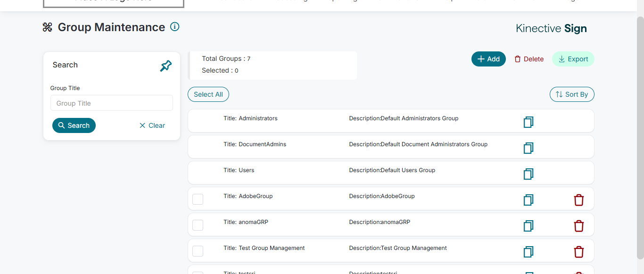Screen dimensions: 644x274
Task: Duplicate the anomaGRP group
Action: [528, 226]
